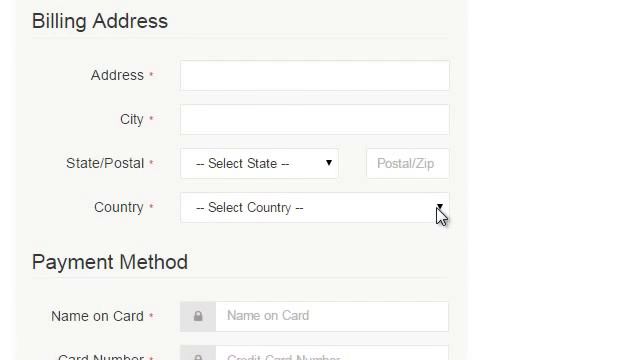Select the Postal/Zip input box
The image size is (640, 360).
click(408, 163)
